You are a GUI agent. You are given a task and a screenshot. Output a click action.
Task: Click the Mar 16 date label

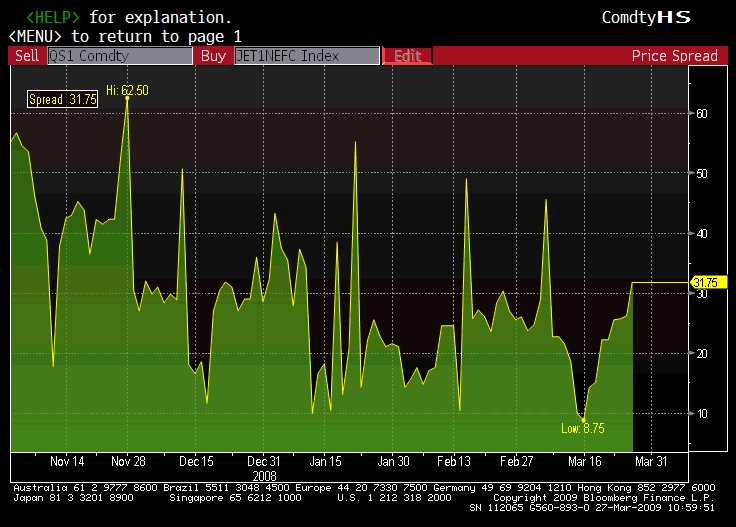(584, 461)
